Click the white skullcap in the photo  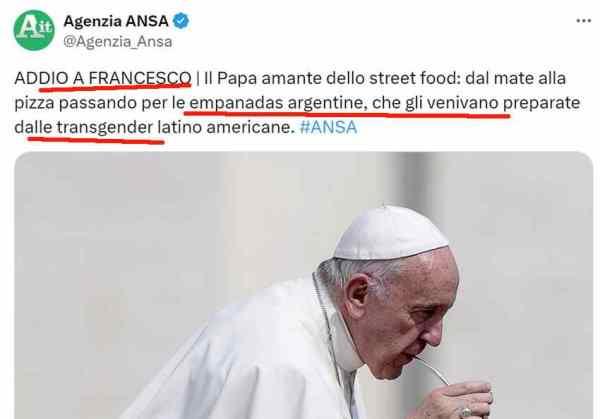[390, 233]
